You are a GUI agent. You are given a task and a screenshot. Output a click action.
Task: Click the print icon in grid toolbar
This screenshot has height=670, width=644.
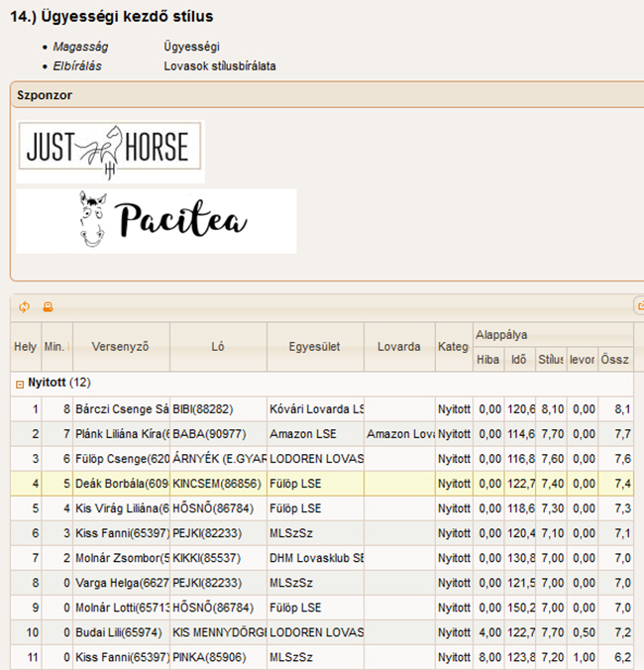[x=47, y=307]
